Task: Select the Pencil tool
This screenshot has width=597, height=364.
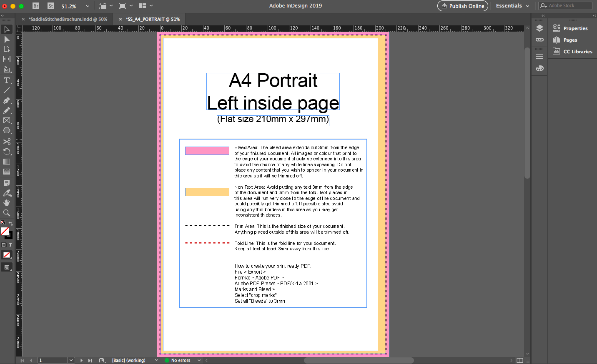Action: click(x=7, y=110)
